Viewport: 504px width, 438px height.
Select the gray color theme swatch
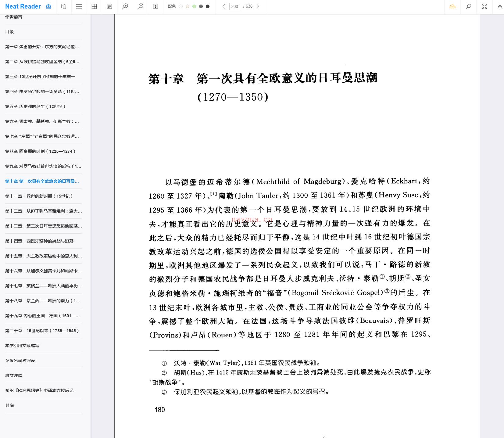click(201, 6)
